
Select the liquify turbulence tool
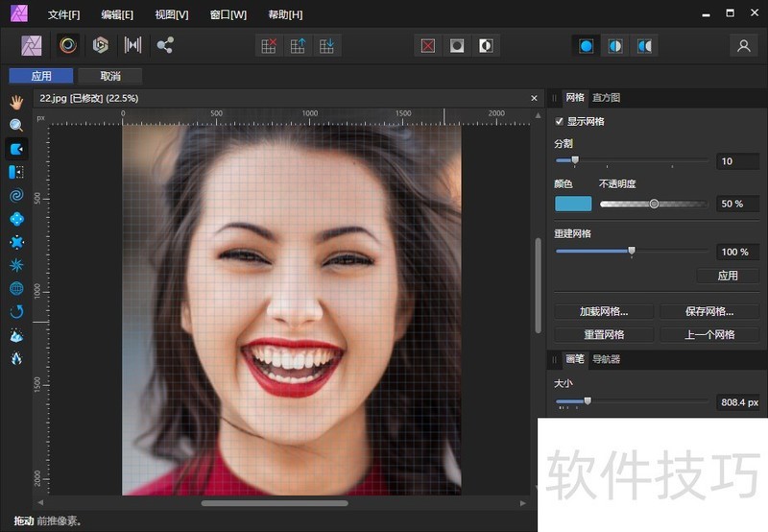[16, 265]
